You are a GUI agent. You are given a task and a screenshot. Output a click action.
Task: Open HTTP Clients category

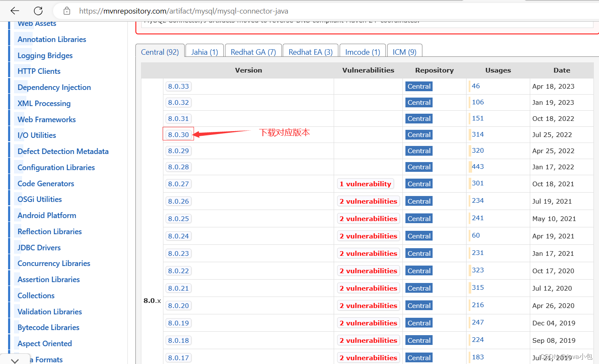click(x=39, y=71)
